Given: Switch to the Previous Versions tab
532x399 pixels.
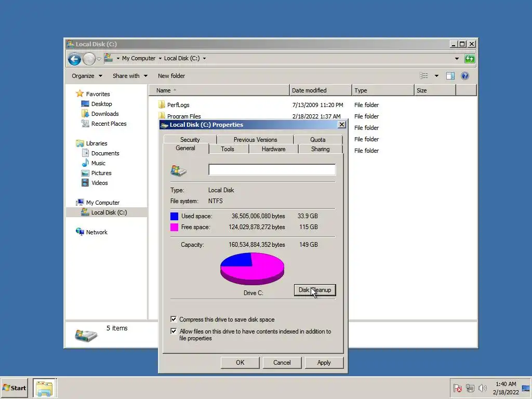Looking at the screenshot, I should coord(255,139).
